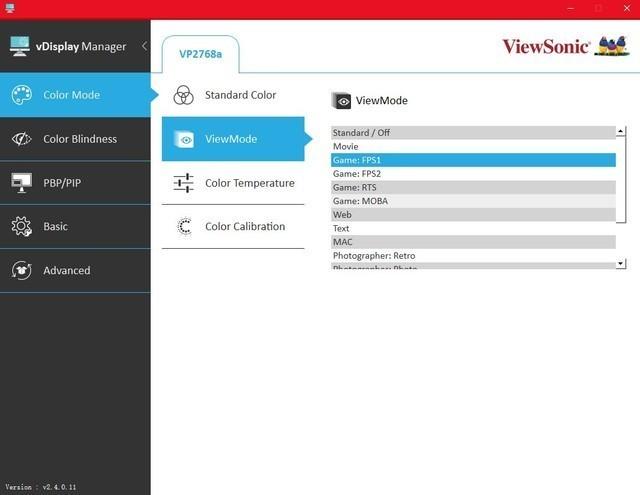Click the ViewMode heading eye icon
This screenshot has width=640, height=495.
[341, 101]
